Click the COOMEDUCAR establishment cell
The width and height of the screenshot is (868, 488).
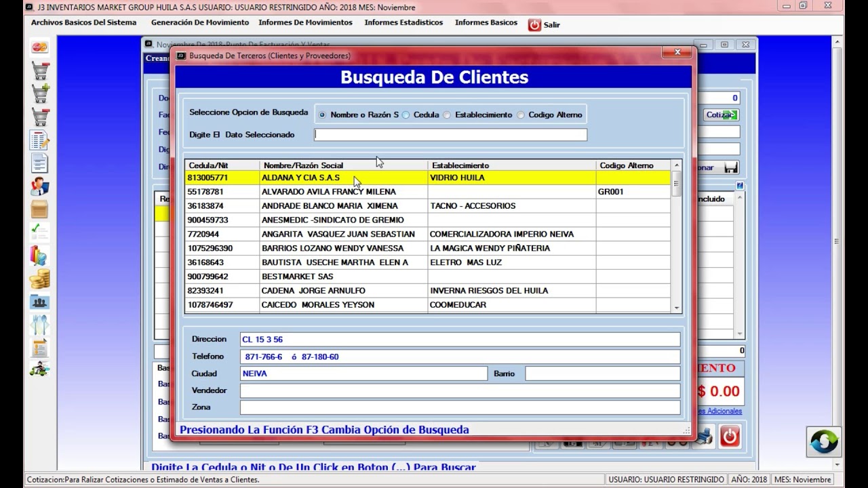tap(512, 305)
